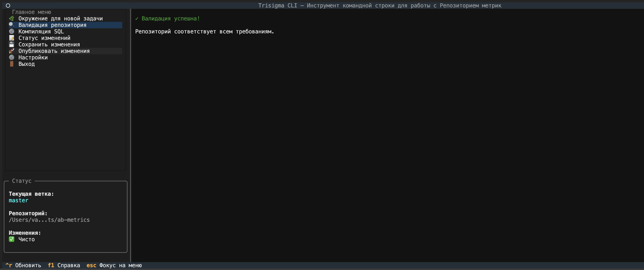Click the green checkmark beside Чисто
This screenshot has width=644, height=270.
tap(12, 239)
